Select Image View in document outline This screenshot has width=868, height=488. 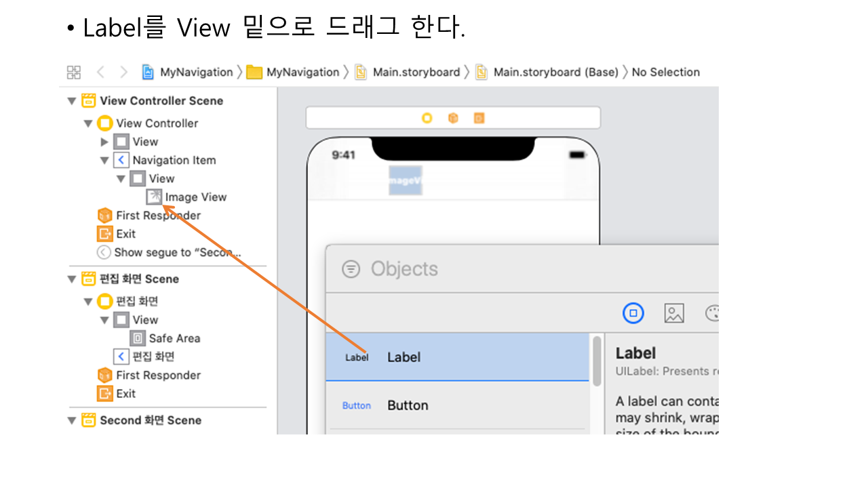[x=195, y=197]
